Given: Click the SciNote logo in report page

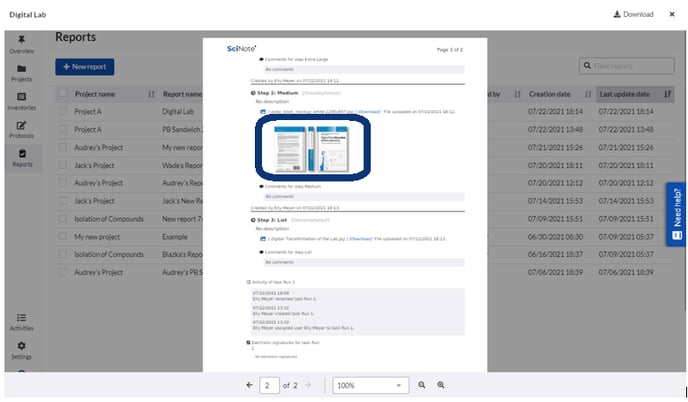Looking at the screenshot, I should coord(241,48).
